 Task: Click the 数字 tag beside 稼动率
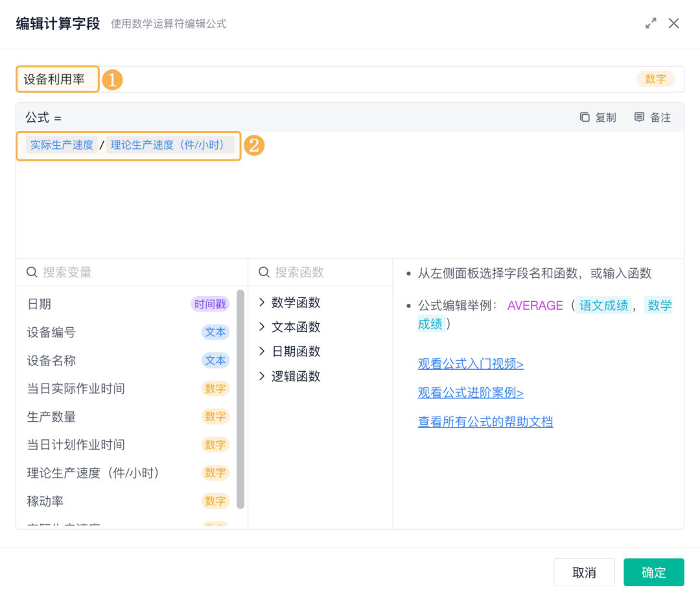pos(215,501)
